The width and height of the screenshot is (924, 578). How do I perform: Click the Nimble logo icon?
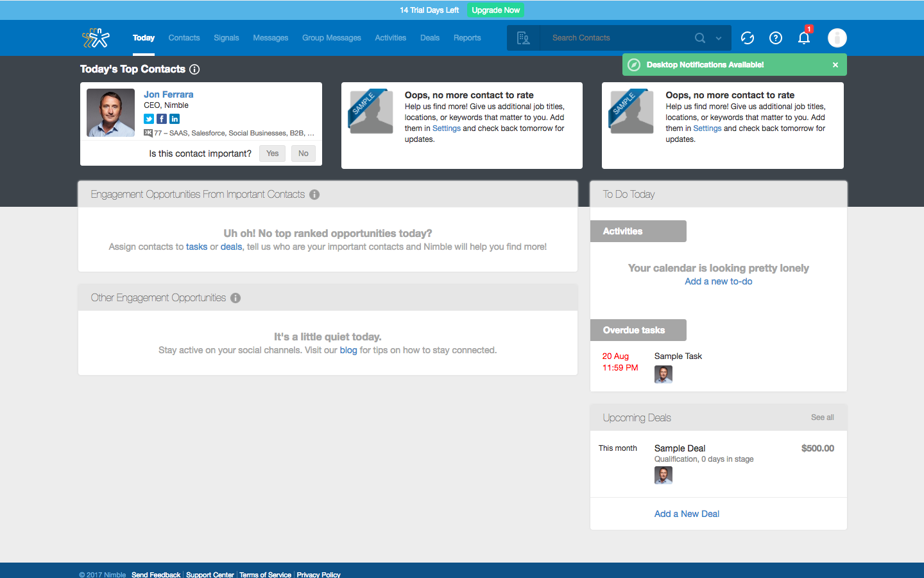click(96, 39)
